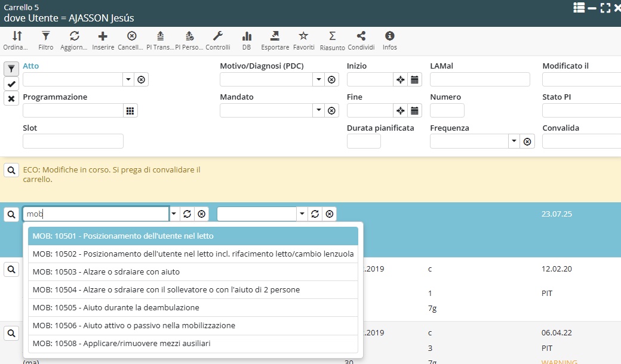Open the DB bar chart icon
621x364 pixels.
246,36
